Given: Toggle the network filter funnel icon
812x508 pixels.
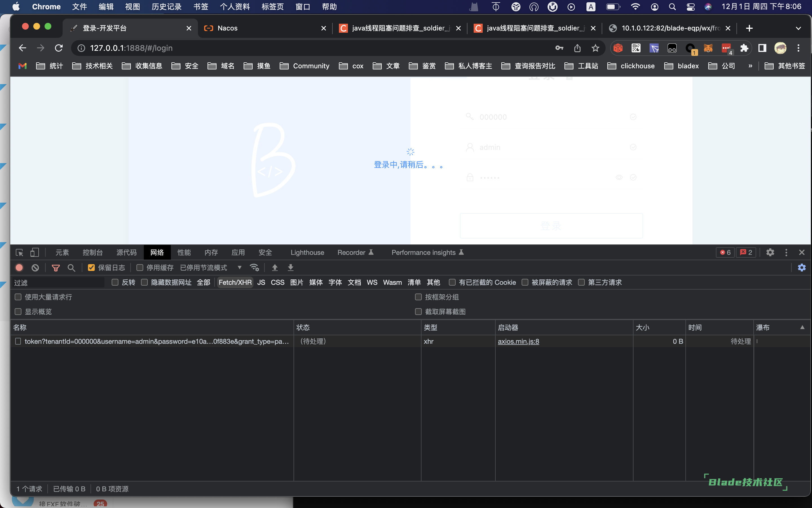Looking at the screenshot, I should [56, 268].
